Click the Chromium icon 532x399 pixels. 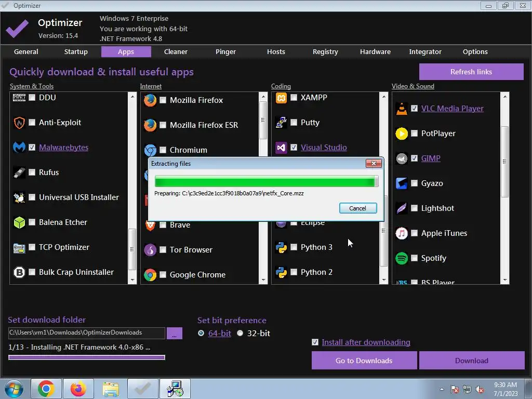[150, 150]
